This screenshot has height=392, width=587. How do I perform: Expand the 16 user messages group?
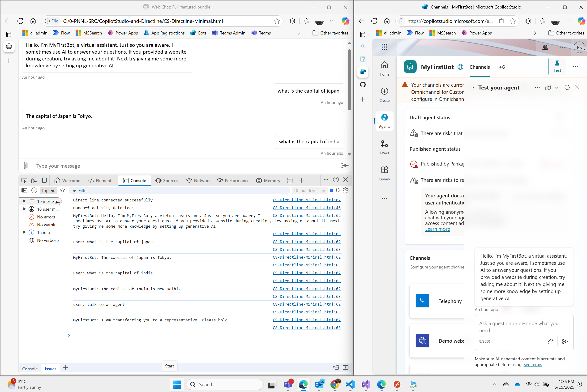tap(24, 209)
